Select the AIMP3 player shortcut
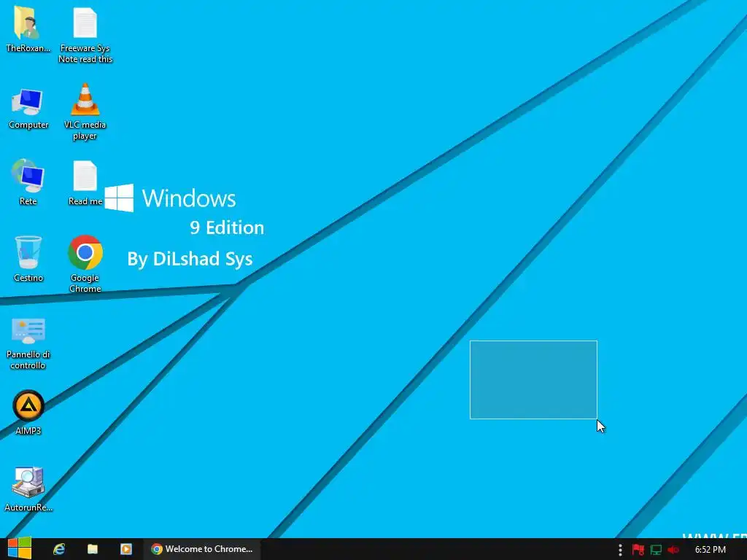747x560 pixels. (28, 413)
